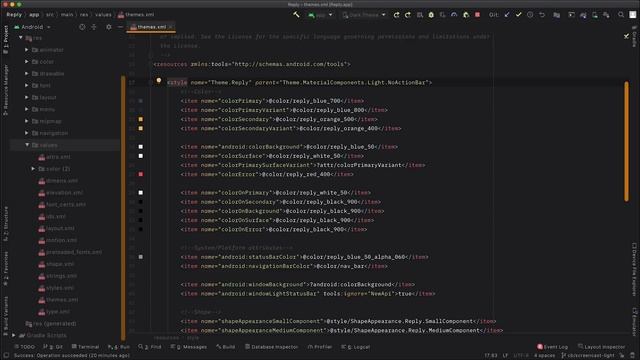The width and height of the screenshot is (640, 360).
Task: Open the device selector dropdown
Action: (364, 15)
